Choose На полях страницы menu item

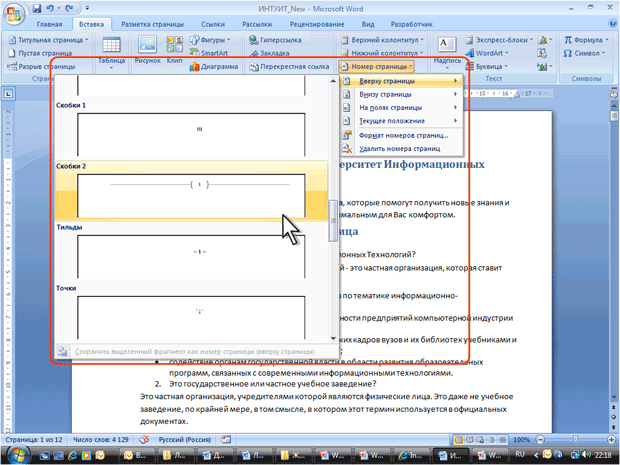(401, 108)
